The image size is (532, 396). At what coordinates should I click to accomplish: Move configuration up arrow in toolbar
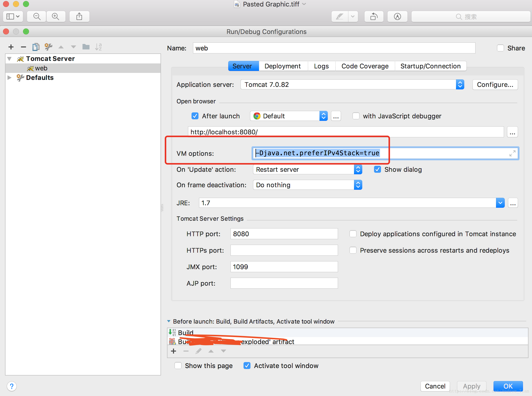pyautogui.click(x=61, y=47)
